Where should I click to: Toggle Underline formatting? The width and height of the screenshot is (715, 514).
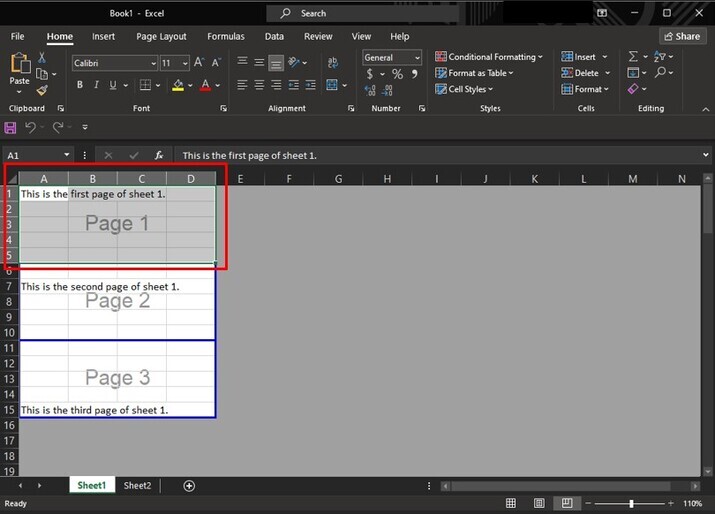113,86
